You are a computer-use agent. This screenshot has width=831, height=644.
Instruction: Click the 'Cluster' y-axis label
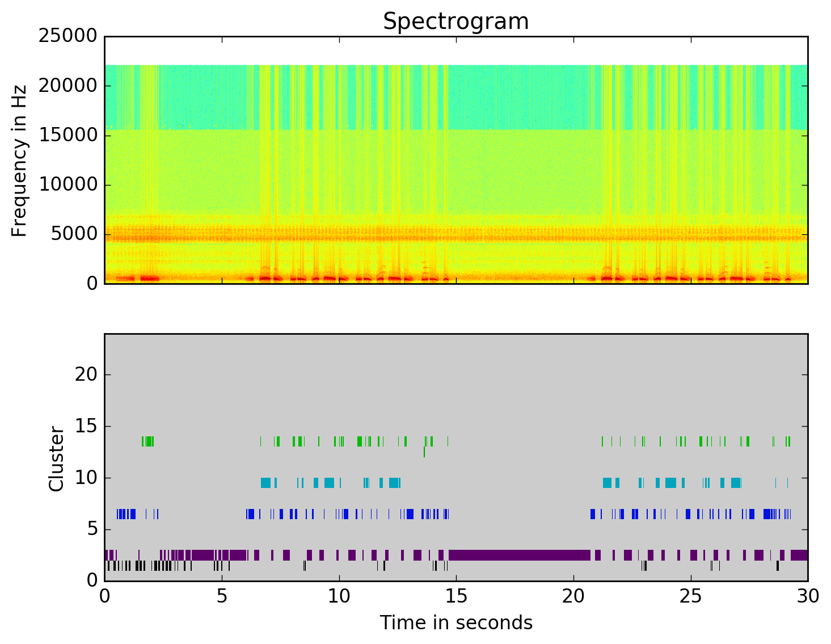pos(57,458)
